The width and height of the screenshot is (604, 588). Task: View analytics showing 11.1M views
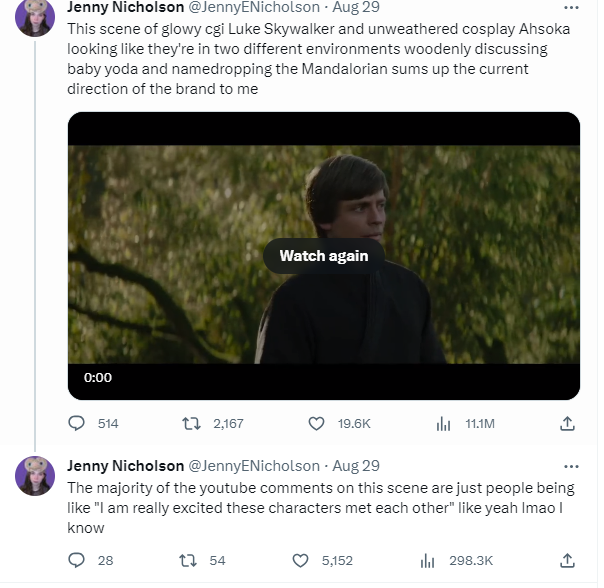click(444, 424)
